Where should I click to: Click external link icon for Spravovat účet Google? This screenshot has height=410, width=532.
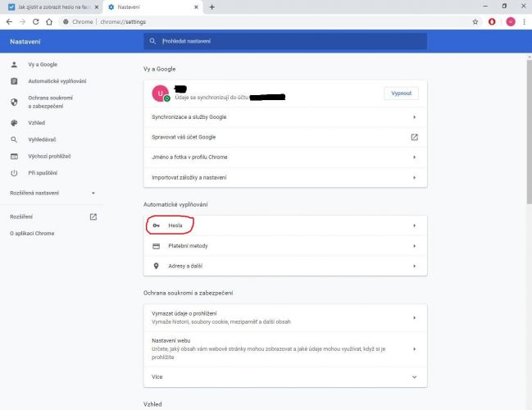tap(414, 137)
